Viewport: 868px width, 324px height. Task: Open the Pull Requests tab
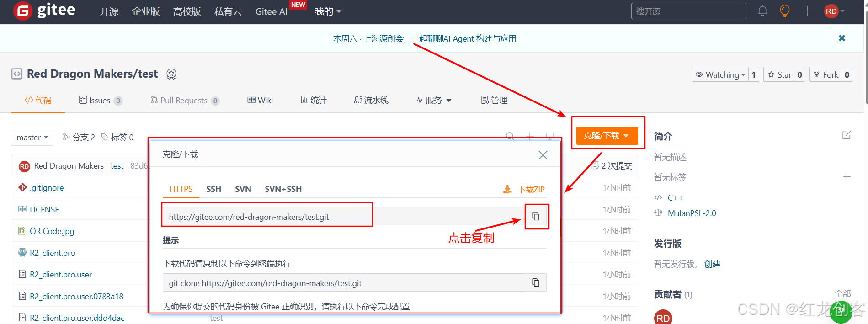[x=185, y=101]
